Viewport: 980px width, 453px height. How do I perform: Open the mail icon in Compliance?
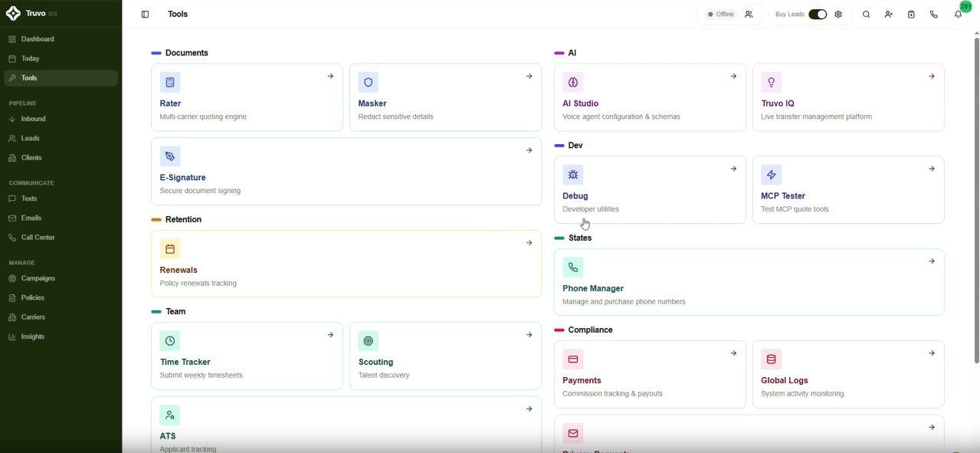[573, 433]
